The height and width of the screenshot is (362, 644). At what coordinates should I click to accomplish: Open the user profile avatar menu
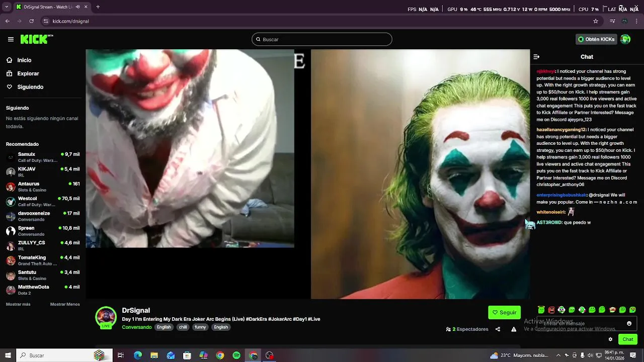pyautogui.click(x=625, y=39)
